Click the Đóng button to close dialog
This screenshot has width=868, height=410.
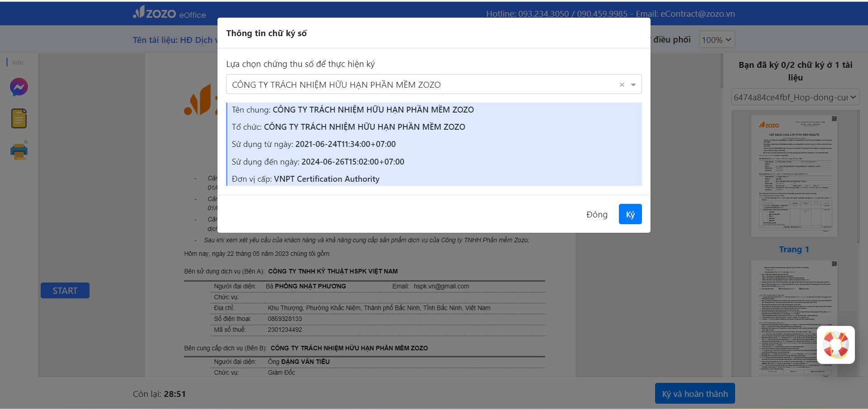597,214
